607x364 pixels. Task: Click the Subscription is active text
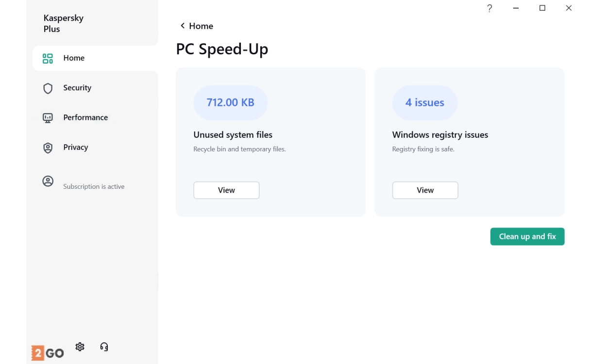94,187
